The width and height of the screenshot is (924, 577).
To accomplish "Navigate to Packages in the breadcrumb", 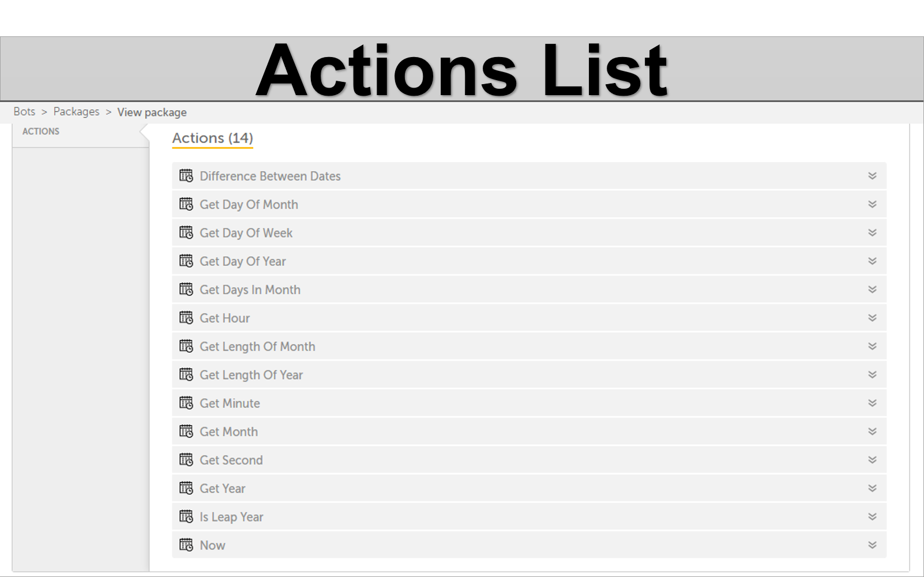I will (x=76, y=112).
